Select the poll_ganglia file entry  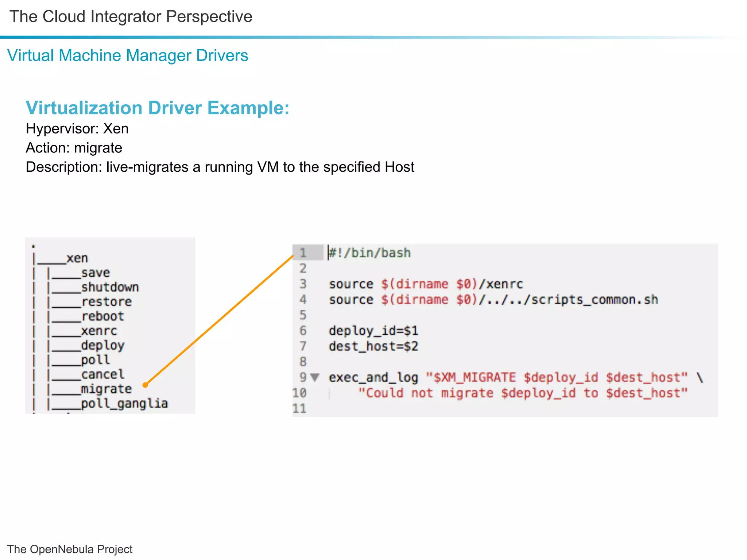pyautogui.click(x=124, y=404)
